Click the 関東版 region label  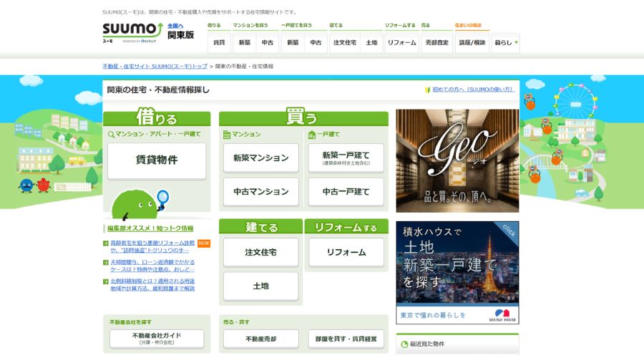(x=181, y=35)
